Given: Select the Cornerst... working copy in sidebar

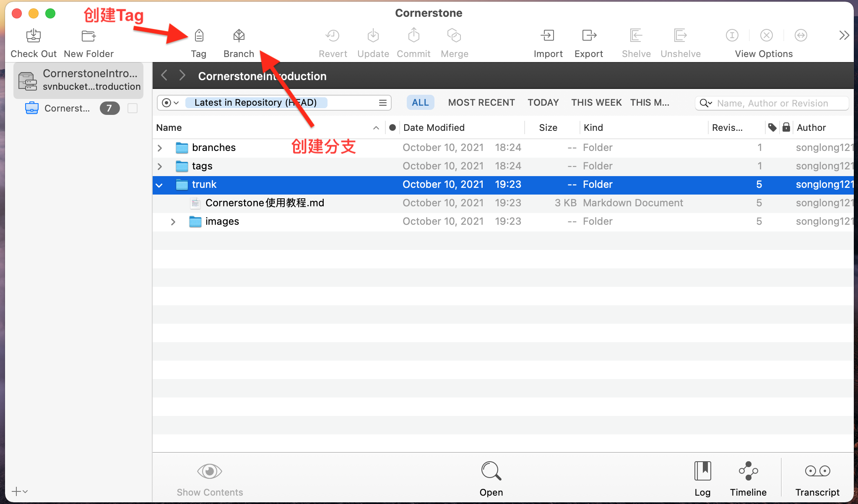Looking at the screenshot, I should point(67,108).
